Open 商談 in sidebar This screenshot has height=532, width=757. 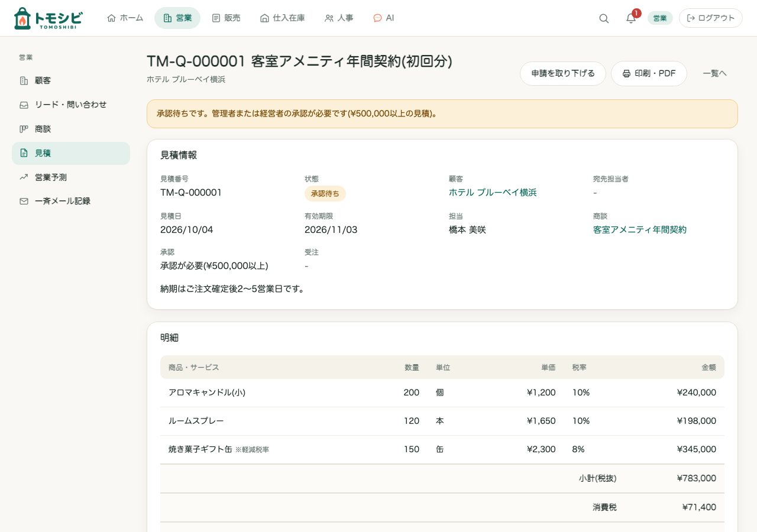click(71, 129)
